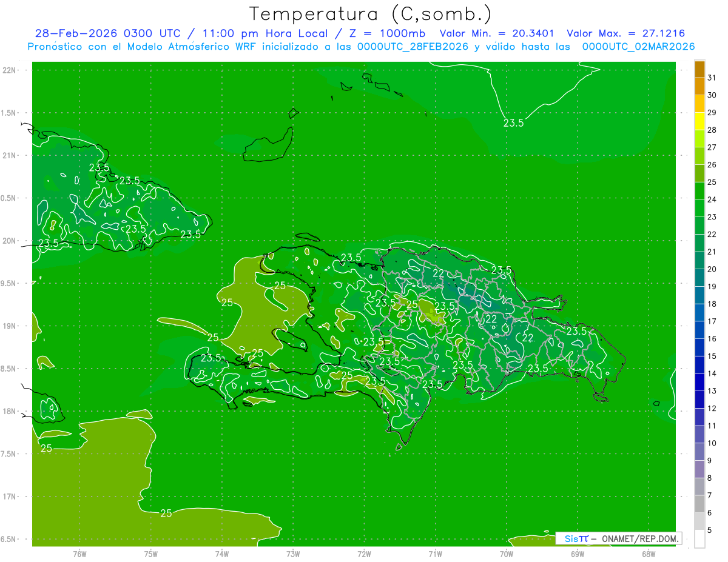Click the color scale number 9
The image size is (728, 562).
pyautogui.click(x=710, y=461)
